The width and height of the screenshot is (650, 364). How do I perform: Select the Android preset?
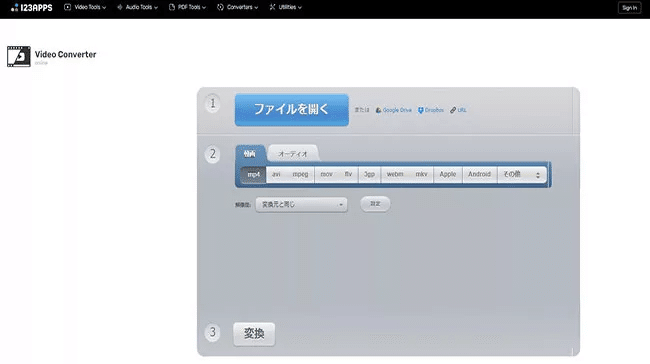coord(480,175)
